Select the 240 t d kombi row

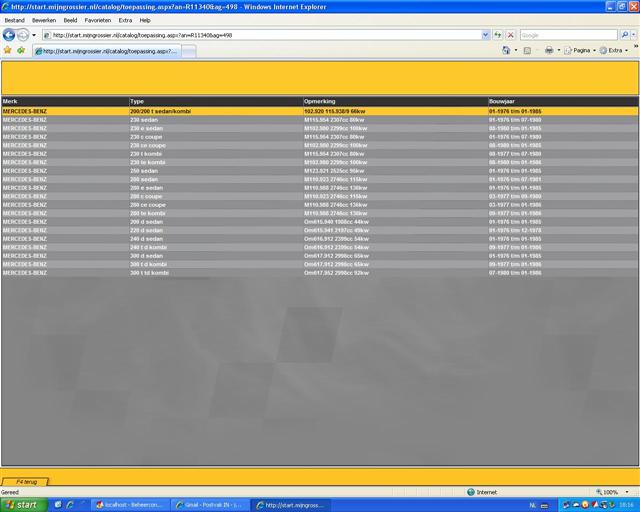pos(320,247)
